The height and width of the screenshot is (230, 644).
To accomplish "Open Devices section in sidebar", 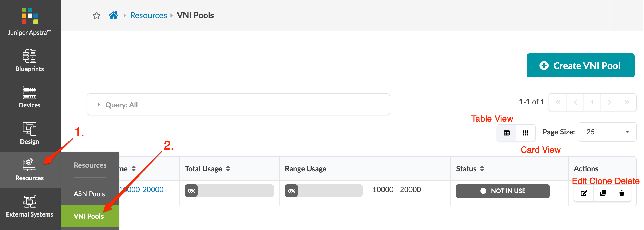I will 30,97.
